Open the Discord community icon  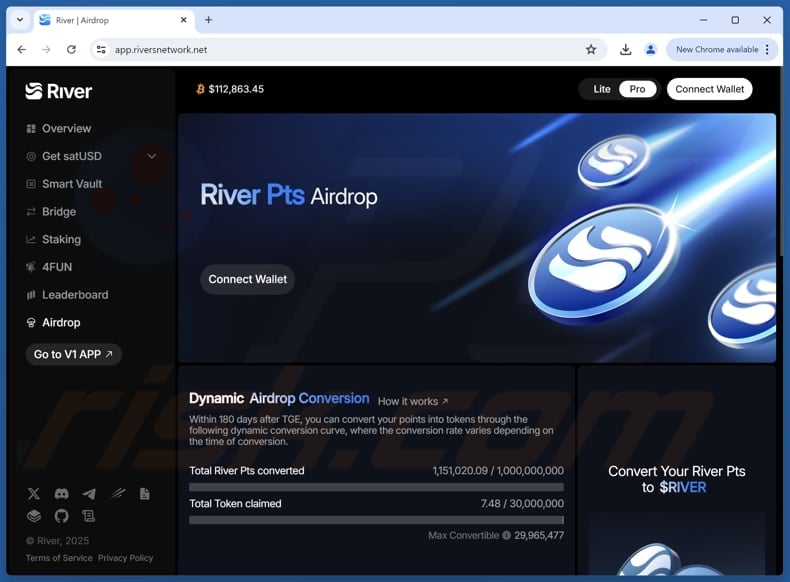click(x=61, y=494)
